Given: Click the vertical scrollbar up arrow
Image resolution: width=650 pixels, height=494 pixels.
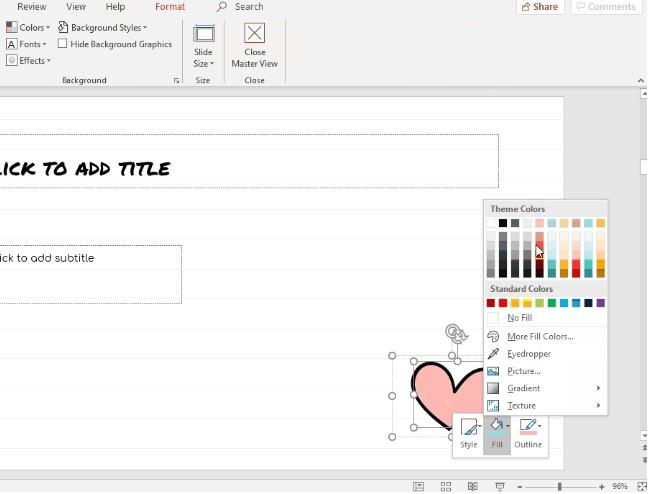Looking at the screenshot, I should tap(644, 94).
